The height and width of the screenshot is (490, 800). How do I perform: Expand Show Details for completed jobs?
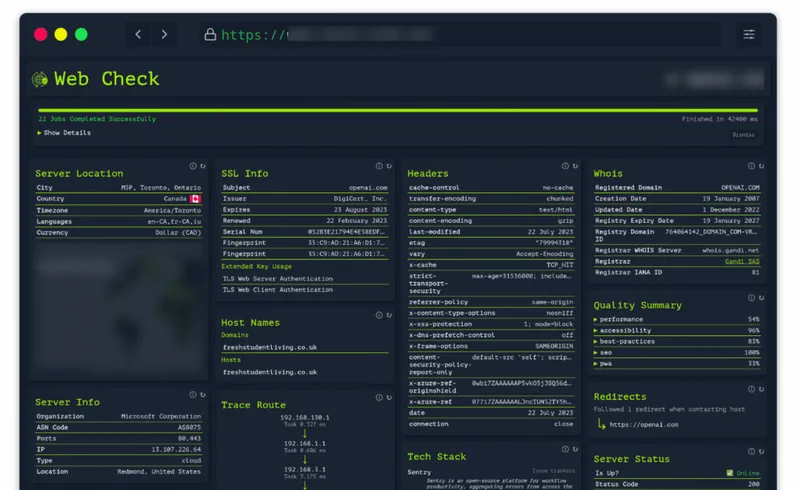64,133
